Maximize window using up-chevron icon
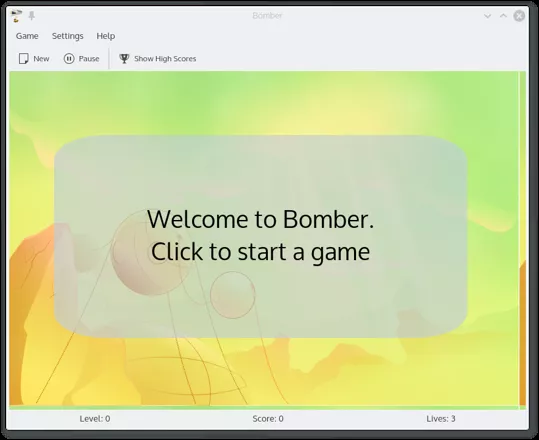Image resolution: width=539 pixels, height=440 pixels. 503,16
